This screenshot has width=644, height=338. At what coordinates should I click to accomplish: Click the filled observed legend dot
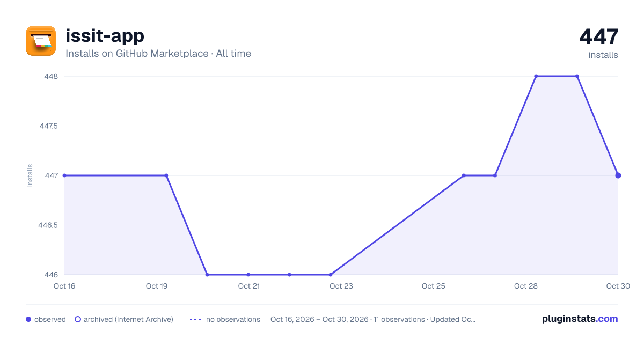pos(28,319)
